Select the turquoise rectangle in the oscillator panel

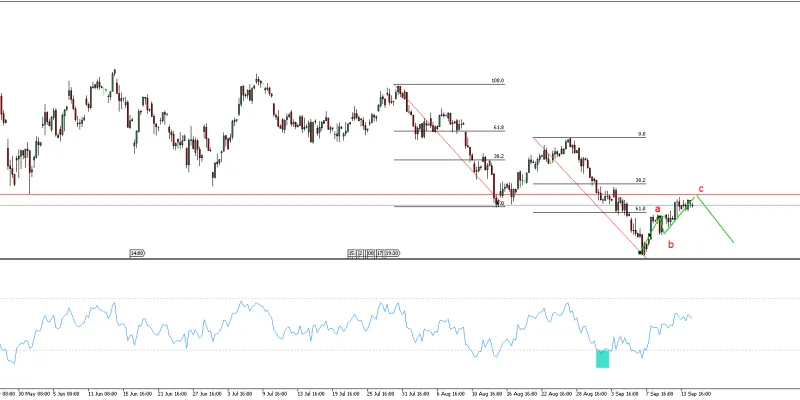603,359
